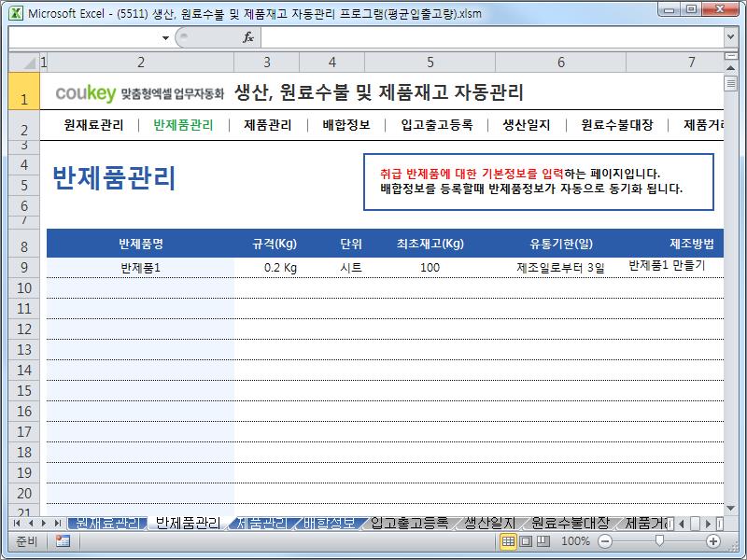Image resolution: width=747 pixels, height=560 pixels.
Task: Select the 제조일로부터 3일 cell
Action: [x=561, y=268]
